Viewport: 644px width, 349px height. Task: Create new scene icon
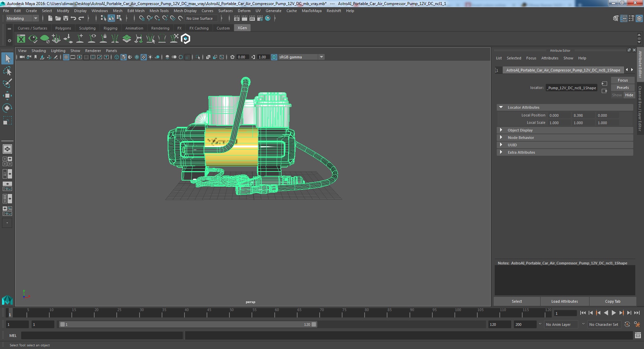pos(50,18)
